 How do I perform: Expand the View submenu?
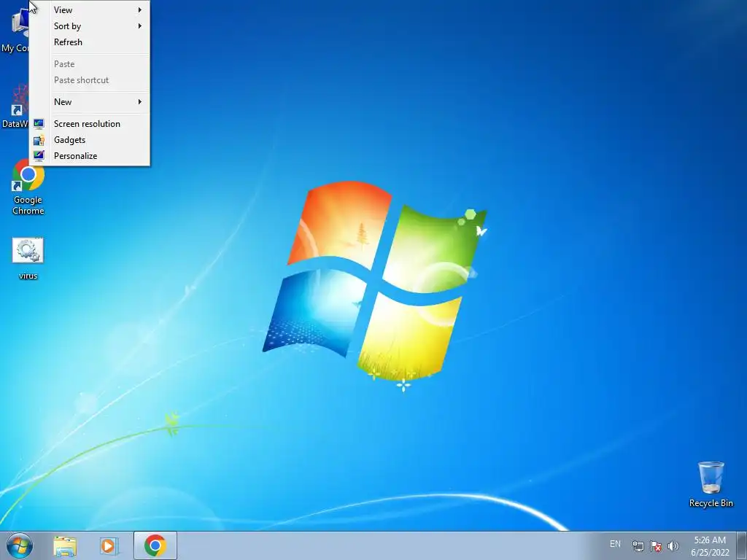click(90, 10)
